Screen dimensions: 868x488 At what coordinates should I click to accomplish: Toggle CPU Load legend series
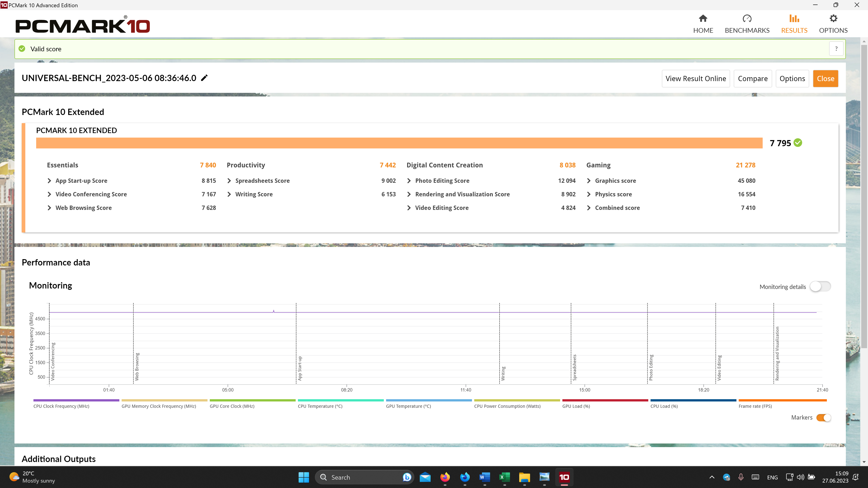coord(693,404)
